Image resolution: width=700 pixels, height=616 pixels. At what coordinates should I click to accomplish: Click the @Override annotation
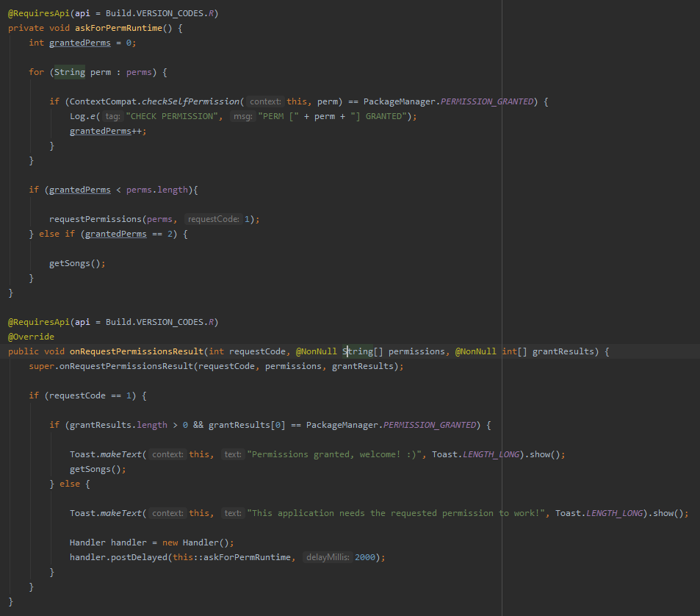click(31, 337)
